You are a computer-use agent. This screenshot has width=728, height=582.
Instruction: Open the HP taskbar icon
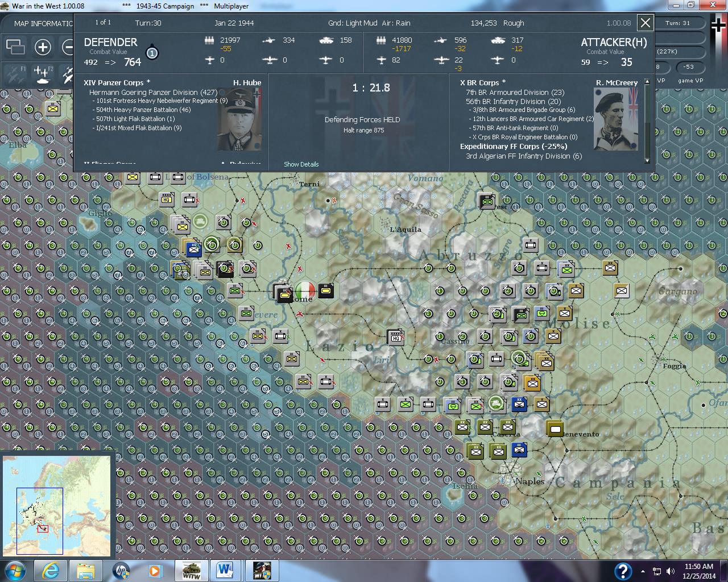(x=121, y=570)
